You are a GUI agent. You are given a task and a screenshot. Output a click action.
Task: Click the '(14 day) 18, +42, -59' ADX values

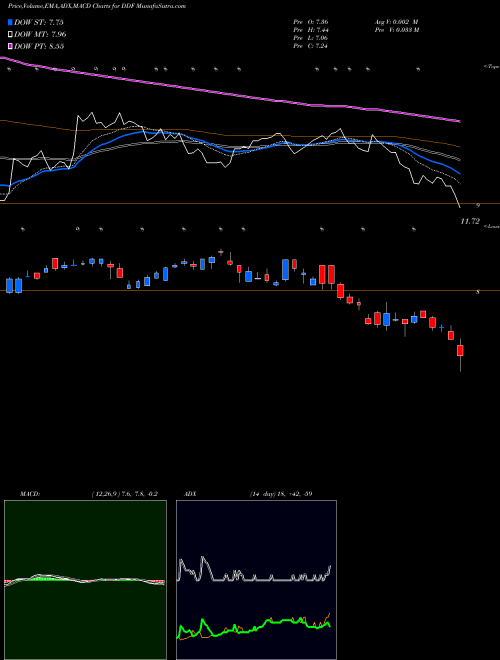[279, 494]
